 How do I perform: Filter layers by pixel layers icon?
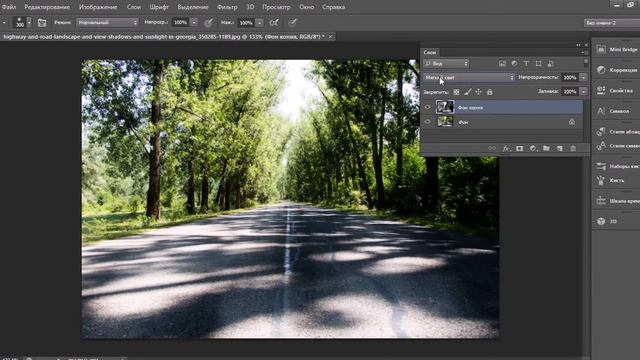502,64
